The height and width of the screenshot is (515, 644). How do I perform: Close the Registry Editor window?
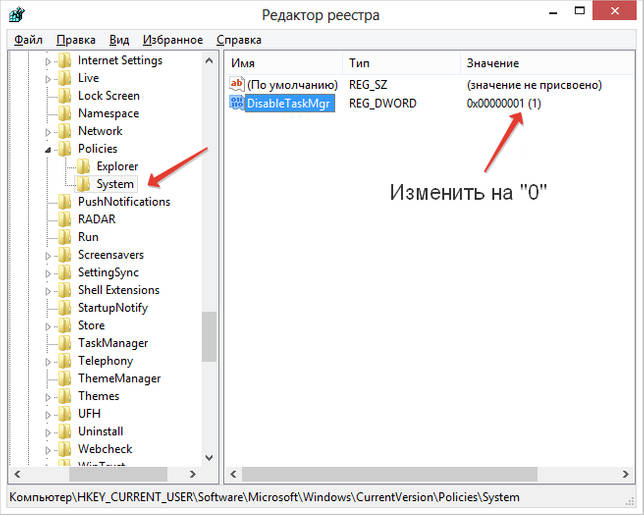[x=614, y=10]
